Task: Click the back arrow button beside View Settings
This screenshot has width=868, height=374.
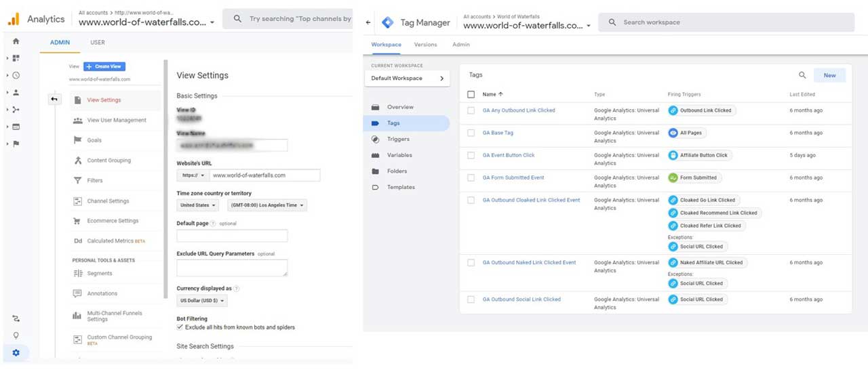Action: (54, 100)
